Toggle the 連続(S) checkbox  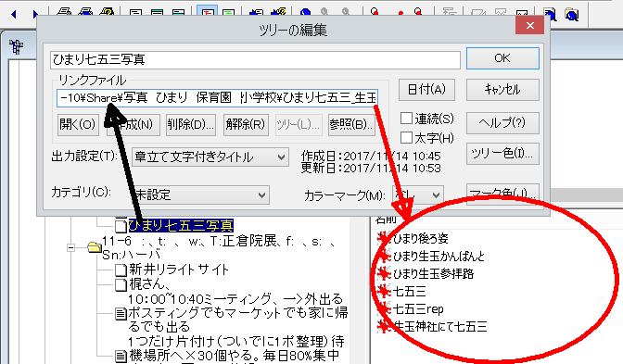[406, 119]
